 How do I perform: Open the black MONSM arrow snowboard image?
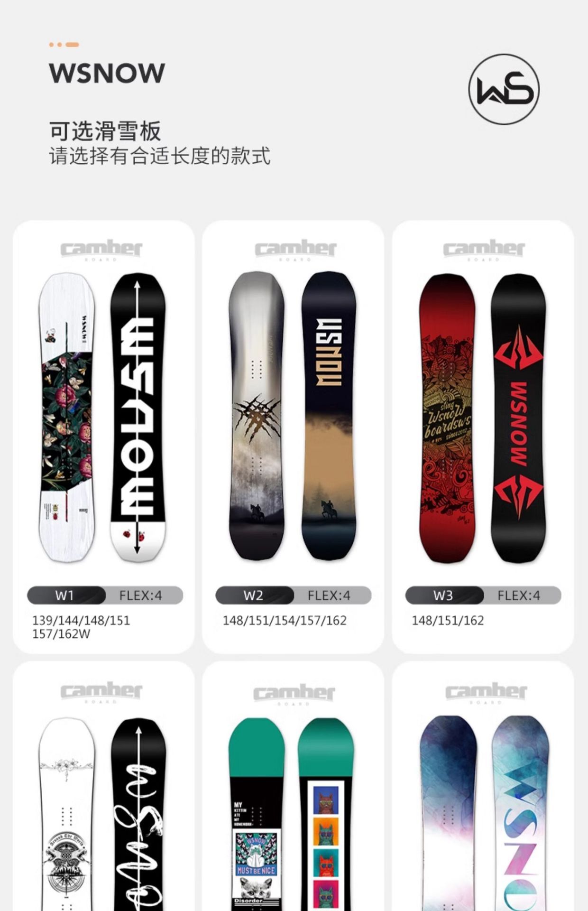coord(138,417)
